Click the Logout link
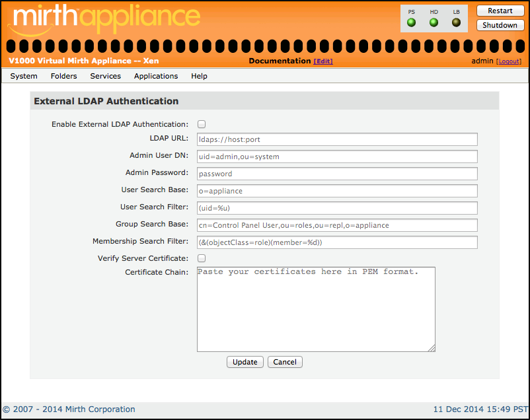This screenshot has width=530, height=420. point(509,61)
